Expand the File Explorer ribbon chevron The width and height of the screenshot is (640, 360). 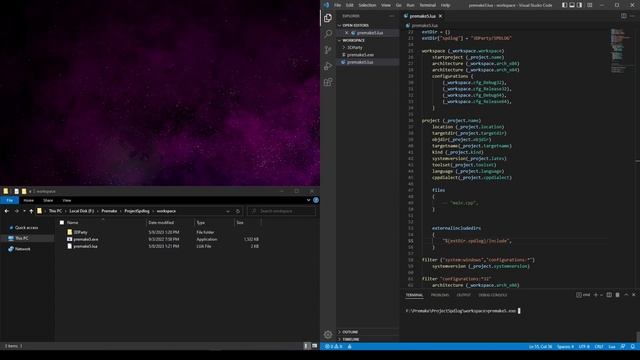point(308,200)
